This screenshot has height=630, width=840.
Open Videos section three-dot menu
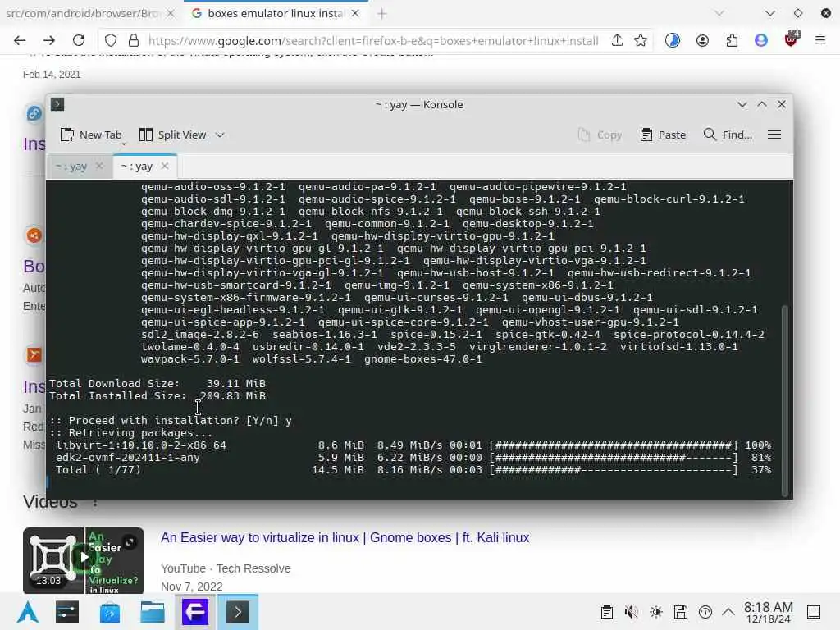95,502
